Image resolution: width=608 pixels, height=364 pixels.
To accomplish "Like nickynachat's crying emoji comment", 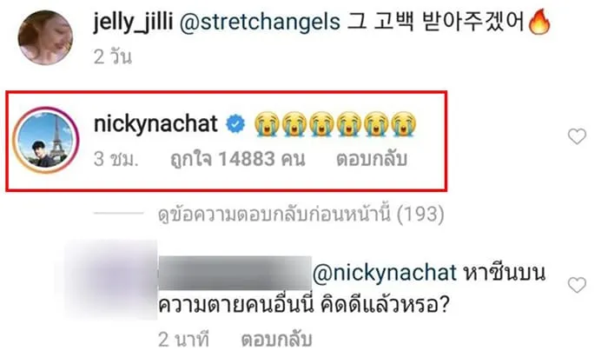I will pos(577,136).
